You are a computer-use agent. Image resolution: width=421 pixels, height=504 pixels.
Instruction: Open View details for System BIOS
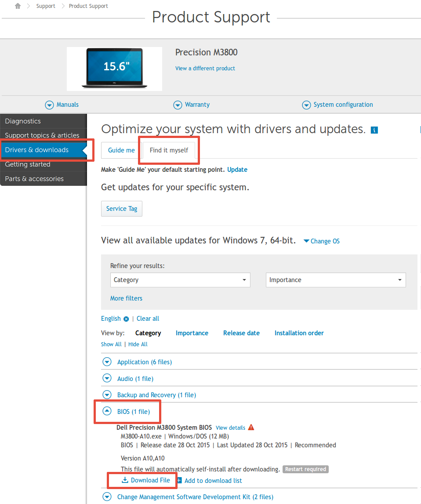pos(230,428)
